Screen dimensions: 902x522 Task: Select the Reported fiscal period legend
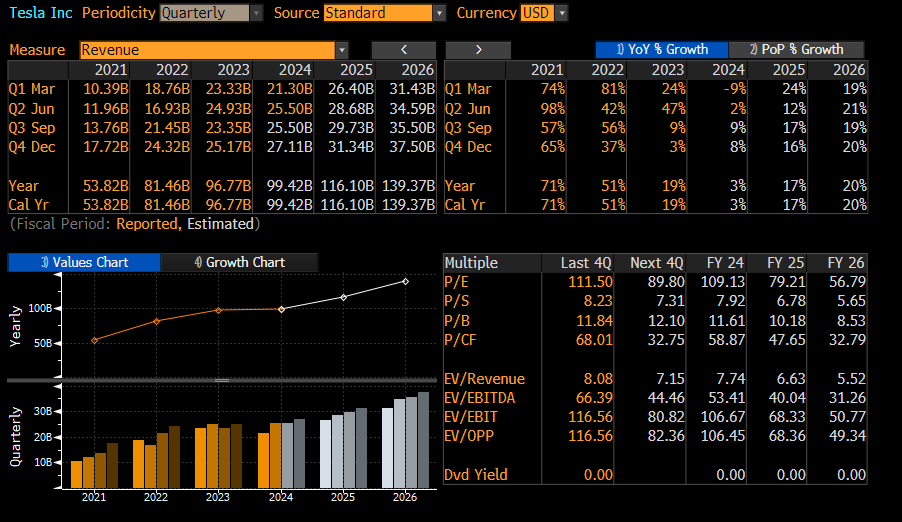click(x=147, y=224)
